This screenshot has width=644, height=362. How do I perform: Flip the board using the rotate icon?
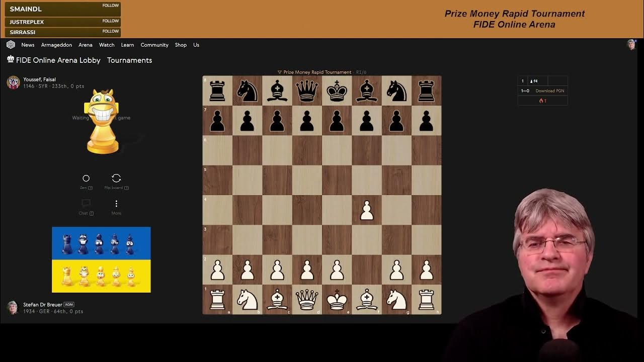tap(116, 178)
